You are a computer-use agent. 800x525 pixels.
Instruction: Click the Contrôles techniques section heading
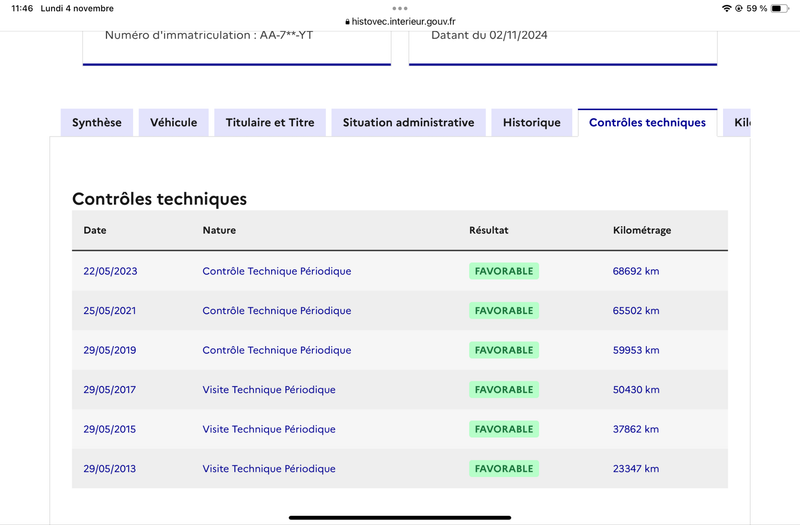159,199
